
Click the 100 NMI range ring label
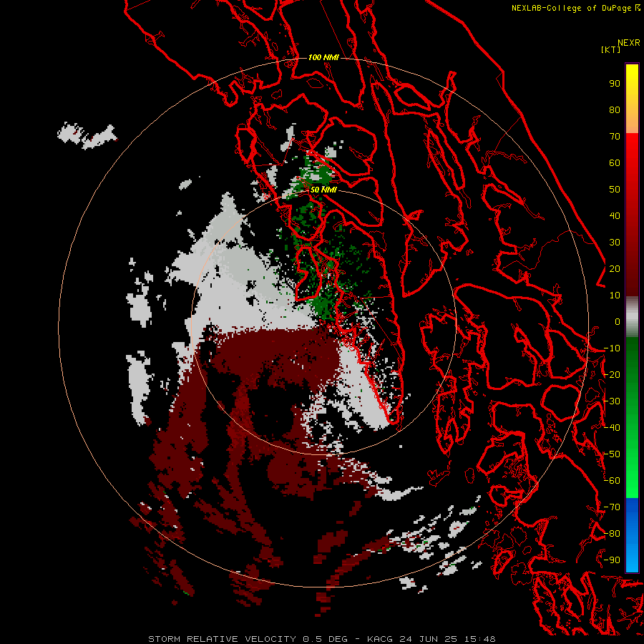[323, 57]
